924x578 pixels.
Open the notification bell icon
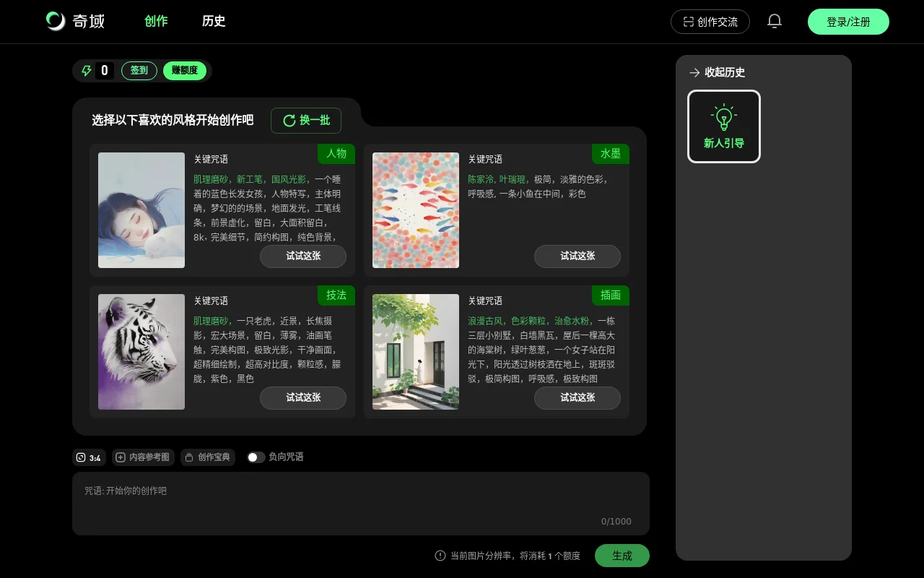coord(774,21)
